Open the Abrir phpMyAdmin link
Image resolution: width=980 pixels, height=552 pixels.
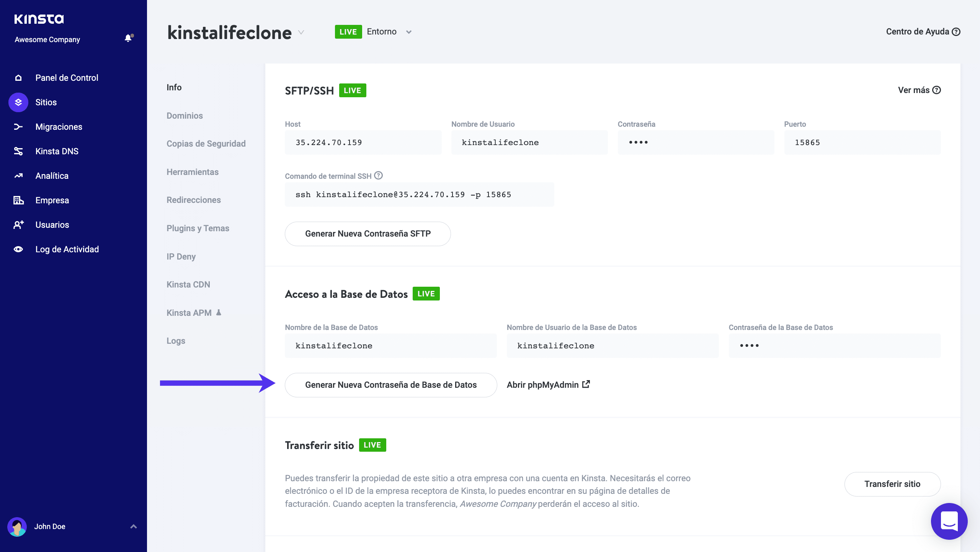point(548,385)
